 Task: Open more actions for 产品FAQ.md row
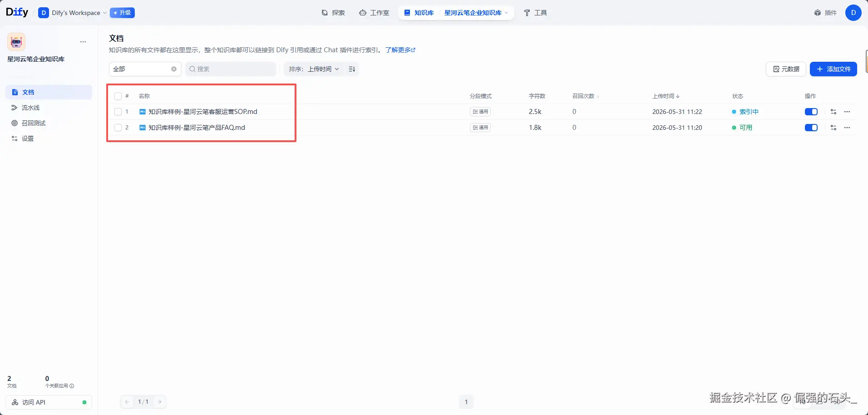(847, 128)
